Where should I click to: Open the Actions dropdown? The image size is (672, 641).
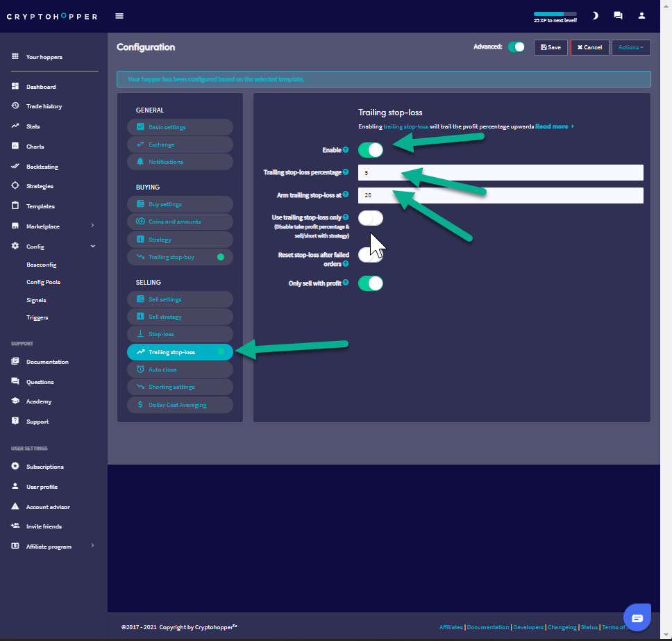click(x=630, y=47)
